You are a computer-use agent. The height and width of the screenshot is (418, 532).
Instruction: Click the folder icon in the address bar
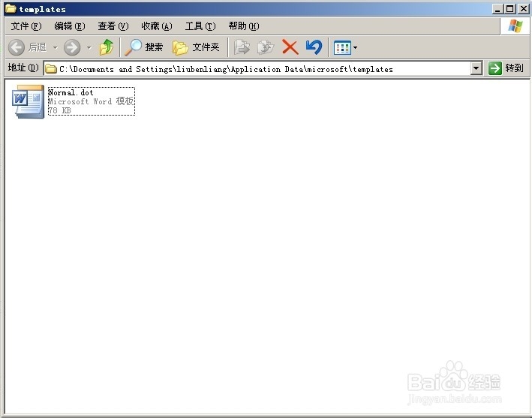(51, 69)
